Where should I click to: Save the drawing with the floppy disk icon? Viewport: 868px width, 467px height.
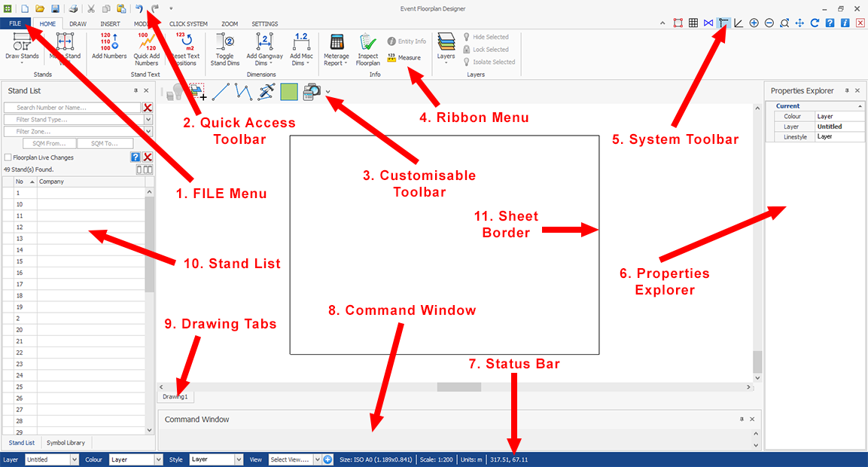coord(55,9)
